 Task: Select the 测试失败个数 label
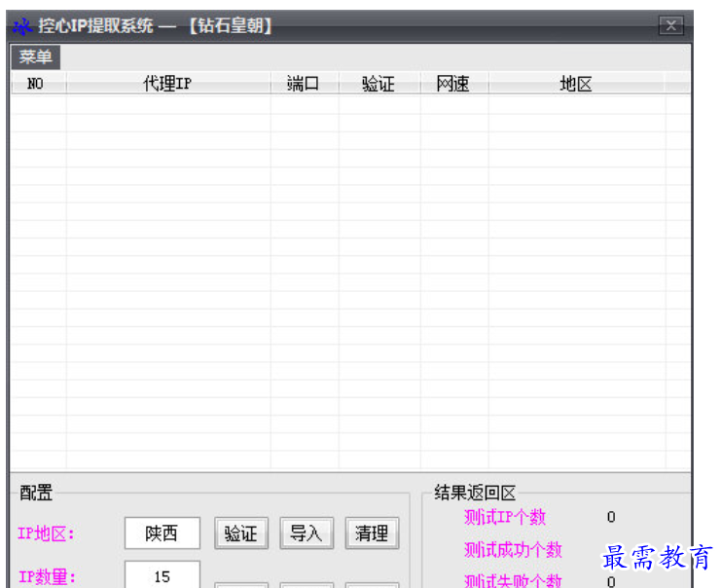tap(513, 580)
